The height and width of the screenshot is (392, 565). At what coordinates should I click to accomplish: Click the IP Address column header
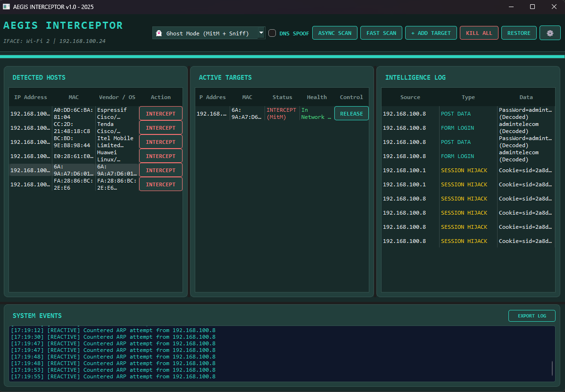coord(31,97)
